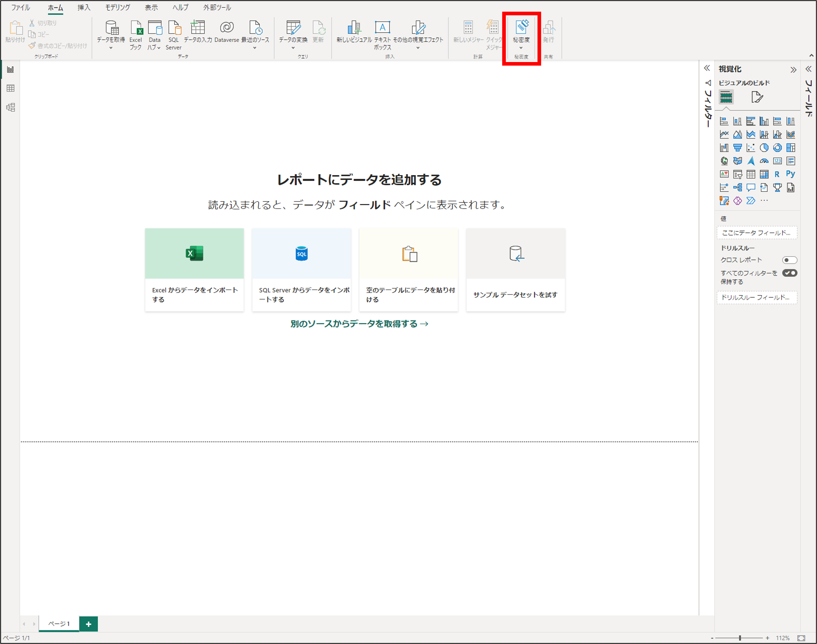The height and width of the screenshot is (644, 817).
Task: Select the R script visual
Action: [777, 175]
